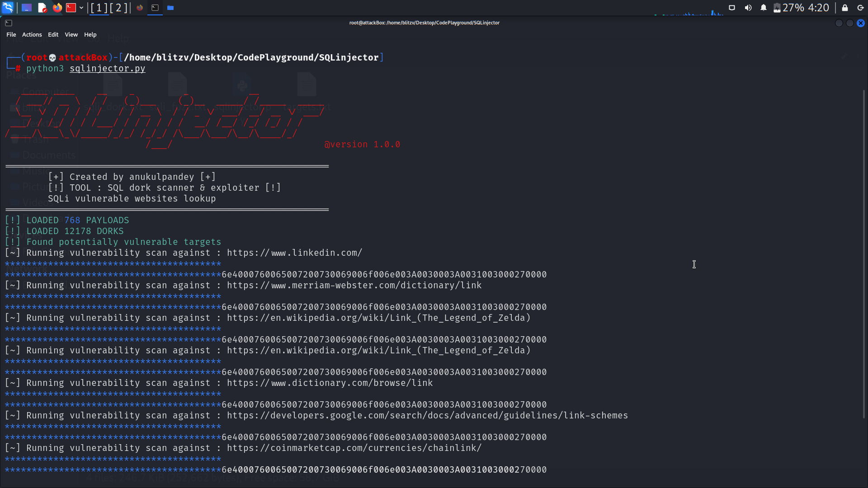This screenshot has height=488, width=868.
Task: Open the Kali applications menu
Action: tap(8, 8)
